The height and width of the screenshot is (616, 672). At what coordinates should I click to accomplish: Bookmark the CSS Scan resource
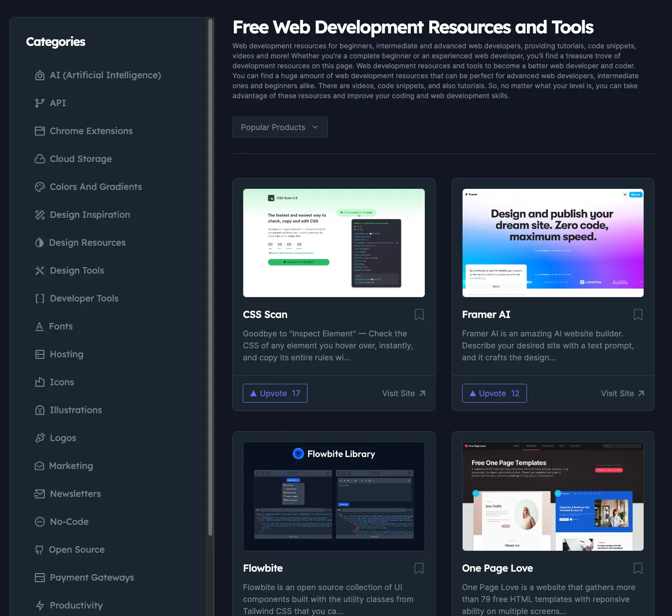(x=419, y=314)
